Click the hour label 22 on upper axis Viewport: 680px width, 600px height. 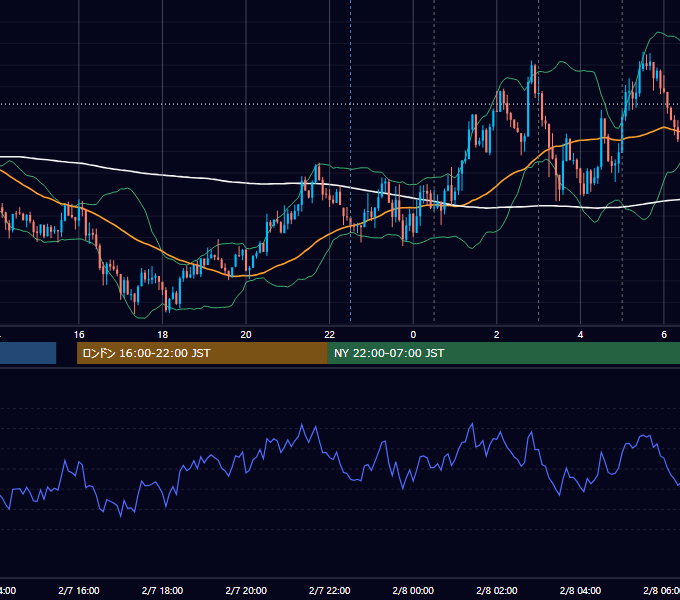coord(330,335)
